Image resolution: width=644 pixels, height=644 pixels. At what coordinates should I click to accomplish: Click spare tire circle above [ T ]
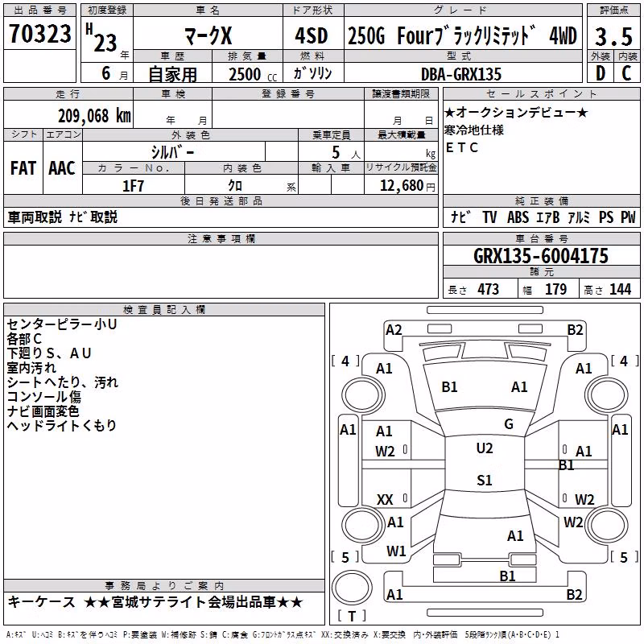click(x=352, y=587)
